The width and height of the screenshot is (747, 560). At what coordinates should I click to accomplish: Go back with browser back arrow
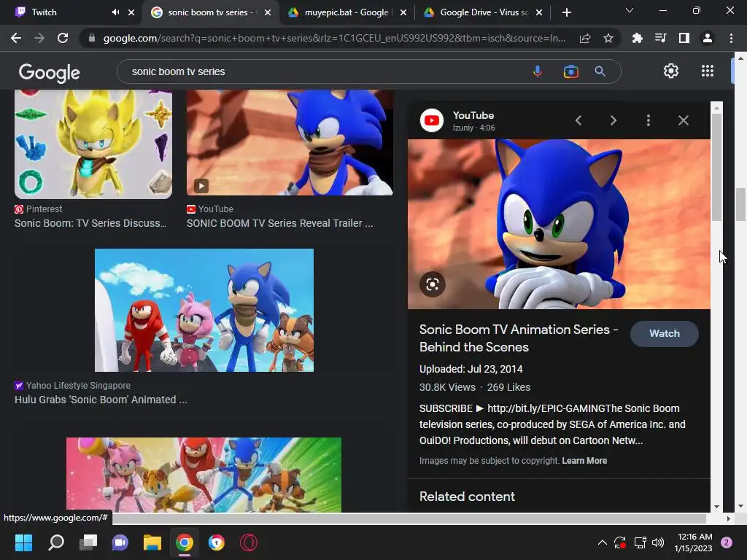[16, 38]
